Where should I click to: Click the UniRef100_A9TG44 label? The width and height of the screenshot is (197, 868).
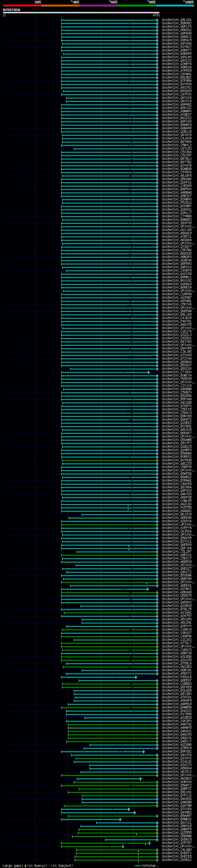177,43
